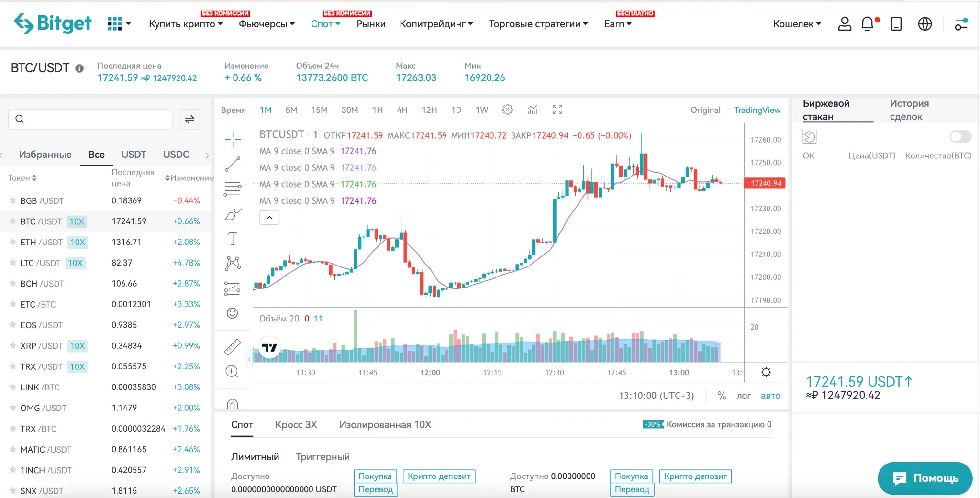The height and width of the screenshot is (498, 980).
Task: Toggle the order book switch
Action: 960,137
